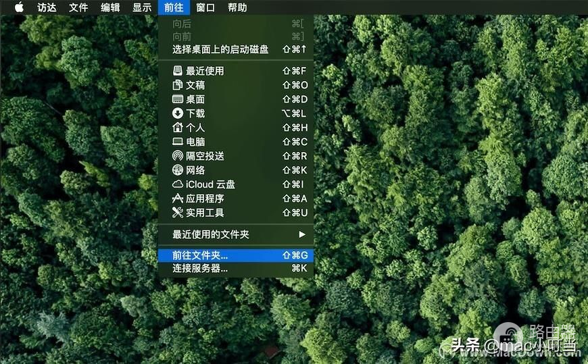Click the ⇧⌘R shortcut for 隔空投送
The width and height of the screenshot is (588, 364).
pyautogui.click(x=295, y=156)
